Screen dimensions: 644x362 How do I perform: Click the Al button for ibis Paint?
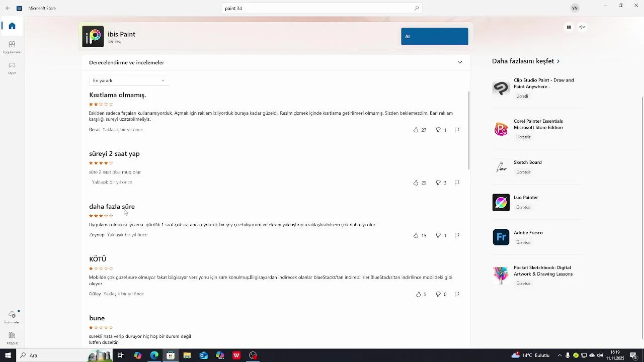435,36
